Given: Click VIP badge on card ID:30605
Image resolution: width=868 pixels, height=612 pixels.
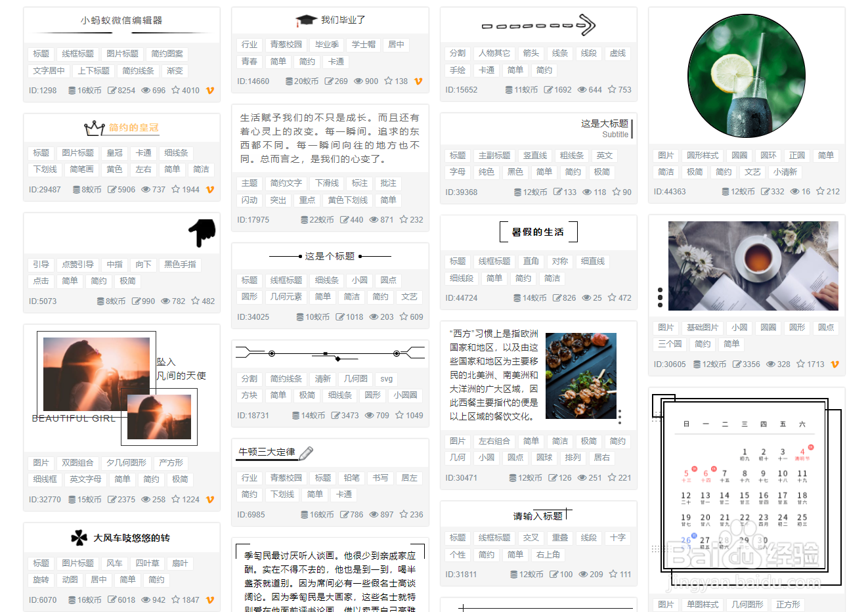Looking at the screenshot, I should [835, 364].
